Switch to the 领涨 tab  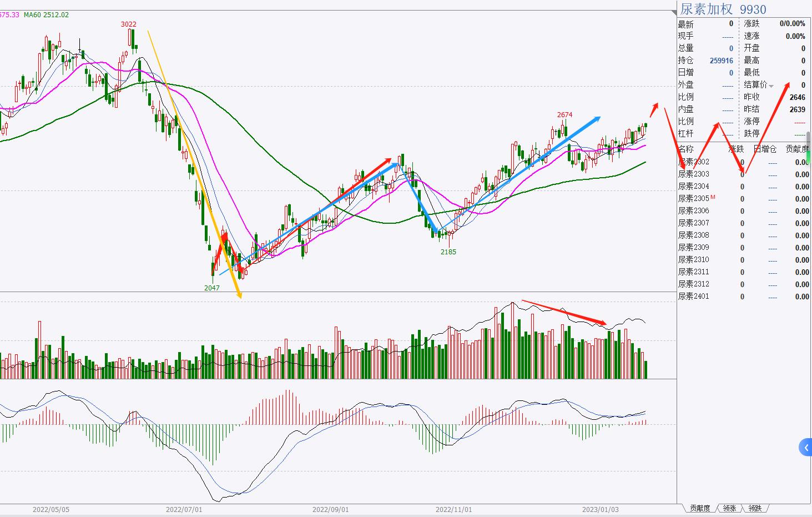point(729,508)
